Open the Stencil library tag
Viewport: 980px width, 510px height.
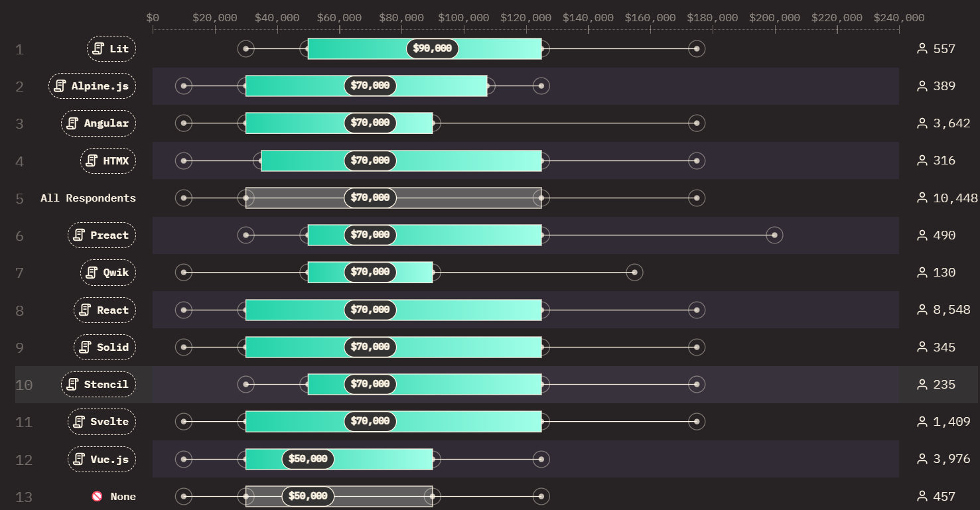pos(98,385)
